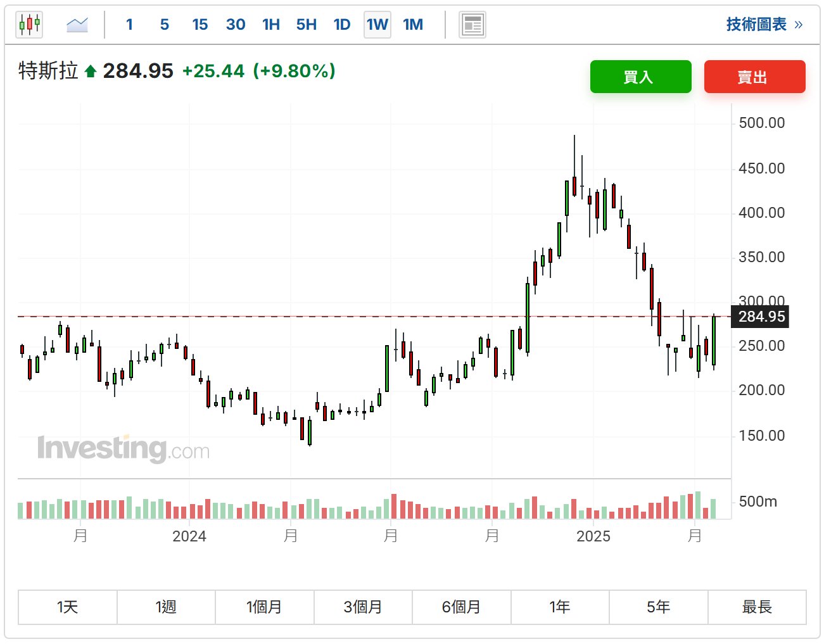The width and height of the screenshot is (824, 644).
Task: Click the red 賣出 button
Action: (755, 77)
